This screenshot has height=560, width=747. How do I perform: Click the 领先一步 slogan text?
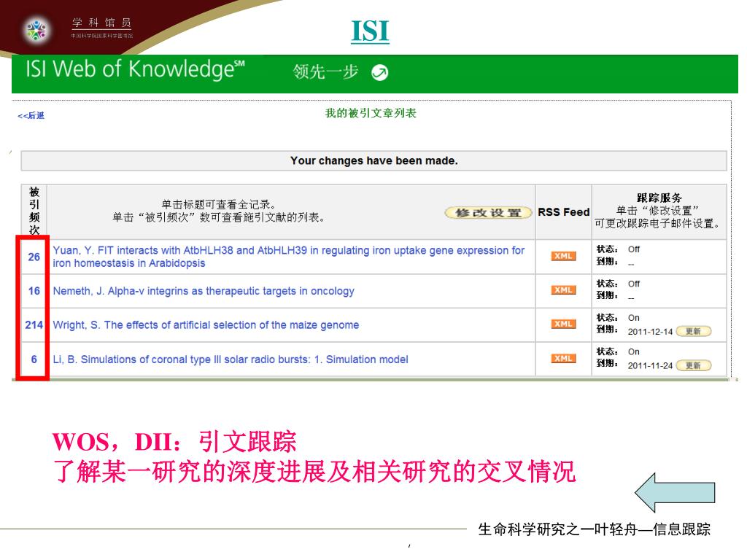click(325, 72)
